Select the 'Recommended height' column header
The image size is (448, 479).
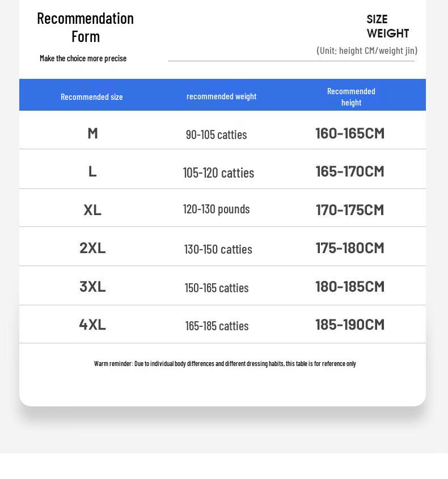pos(351,96)
